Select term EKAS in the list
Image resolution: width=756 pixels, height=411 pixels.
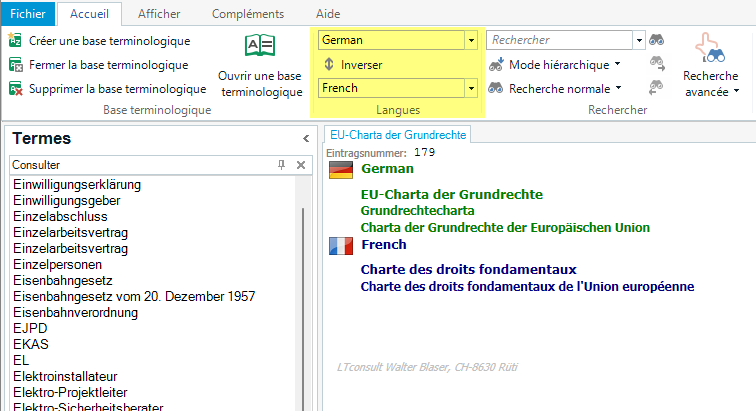click(x=31, y=344)
